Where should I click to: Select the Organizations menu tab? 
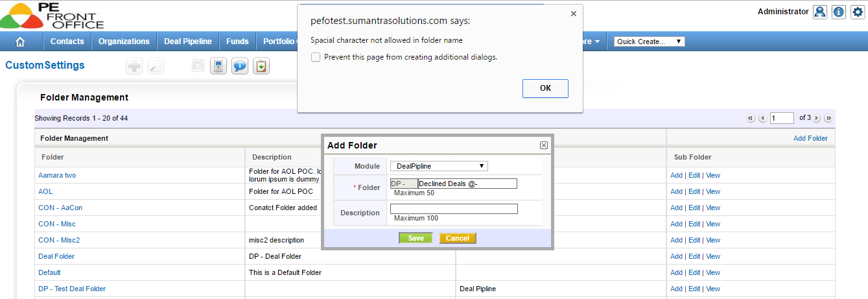tap(124, 42)
